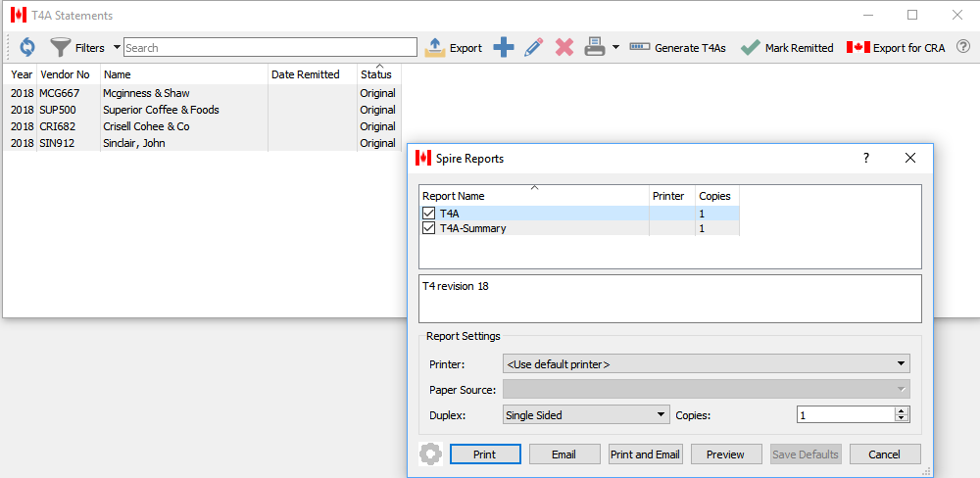
Task: Click the pencil edit icon
Action: (533, 47)
